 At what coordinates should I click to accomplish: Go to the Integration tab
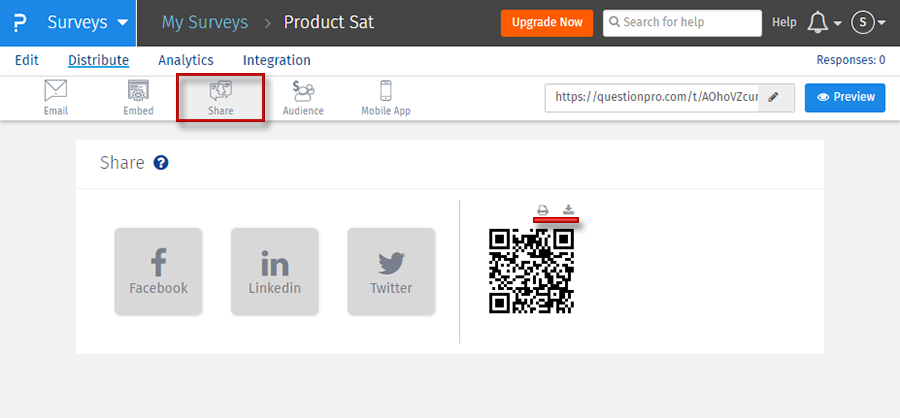point(276,60)
